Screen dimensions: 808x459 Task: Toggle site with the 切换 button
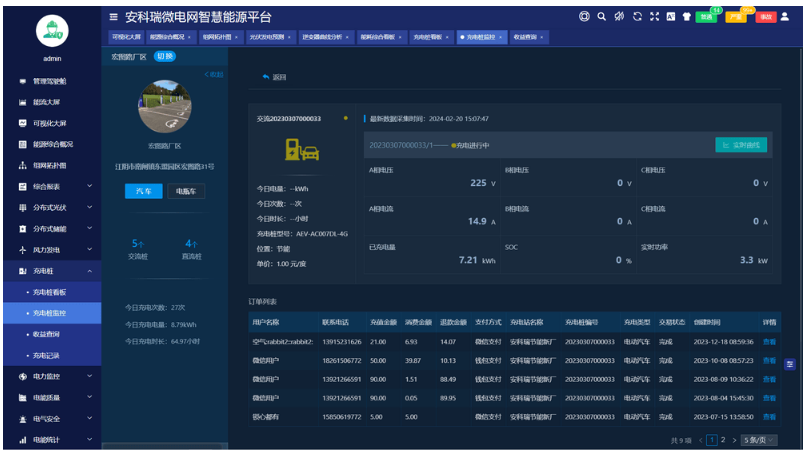(x=165, y=56)
